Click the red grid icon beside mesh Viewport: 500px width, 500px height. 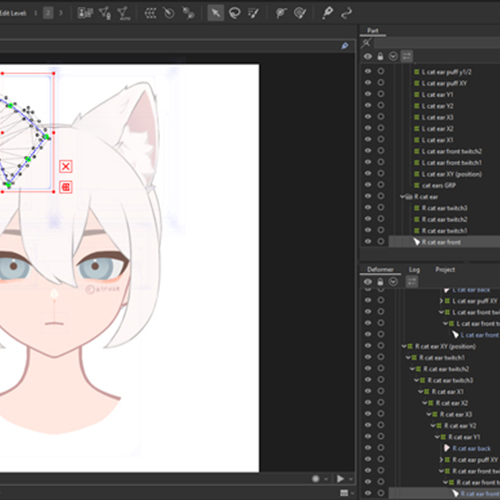point(66,187)
